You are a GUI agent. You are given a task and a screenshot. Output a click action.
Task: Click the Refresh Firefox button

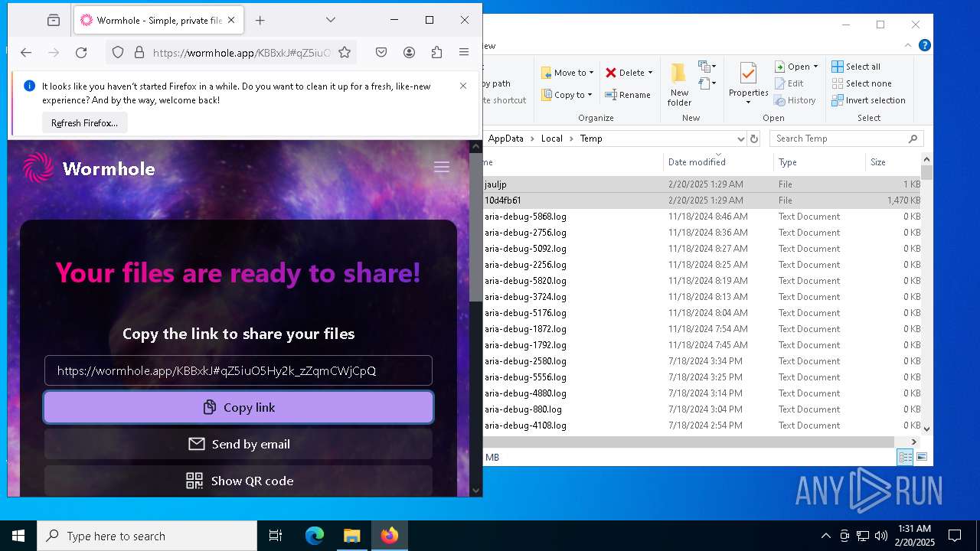[84, 122]
